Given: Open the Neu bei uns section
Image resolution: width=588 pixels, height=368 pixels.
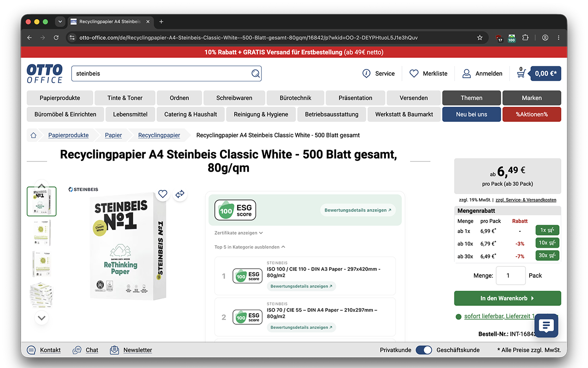Looking at the screenshot, I should click(x=471, y=115).
